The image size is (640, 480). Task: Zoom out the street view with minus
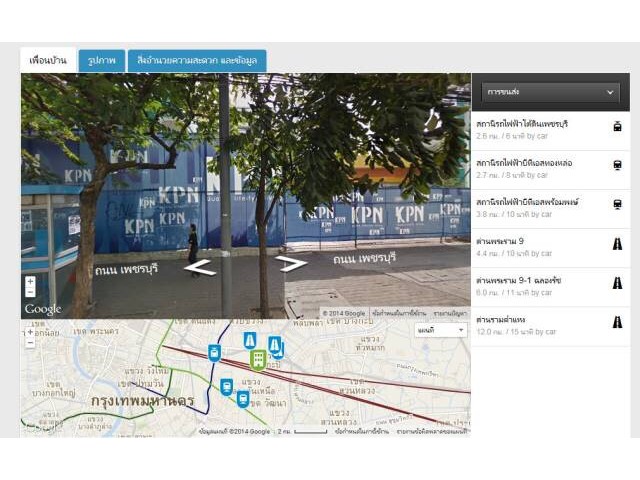coord(30,293)
